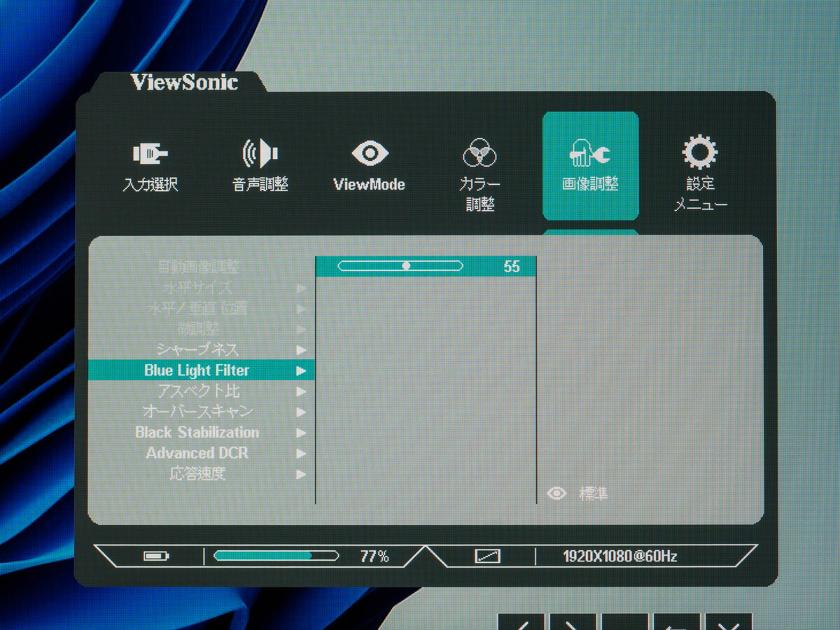Expand the Advanced DCR arrow

tap(301, 453)
